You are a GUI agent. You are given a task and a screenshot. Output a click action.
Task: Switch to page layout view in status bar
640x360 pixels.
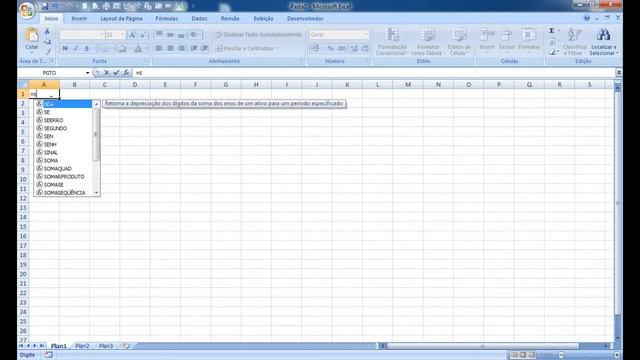[x=523, y=355]
